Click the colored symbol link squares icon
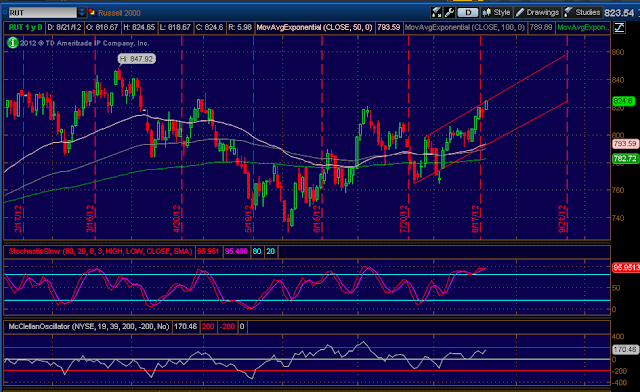 coord(91,13)
